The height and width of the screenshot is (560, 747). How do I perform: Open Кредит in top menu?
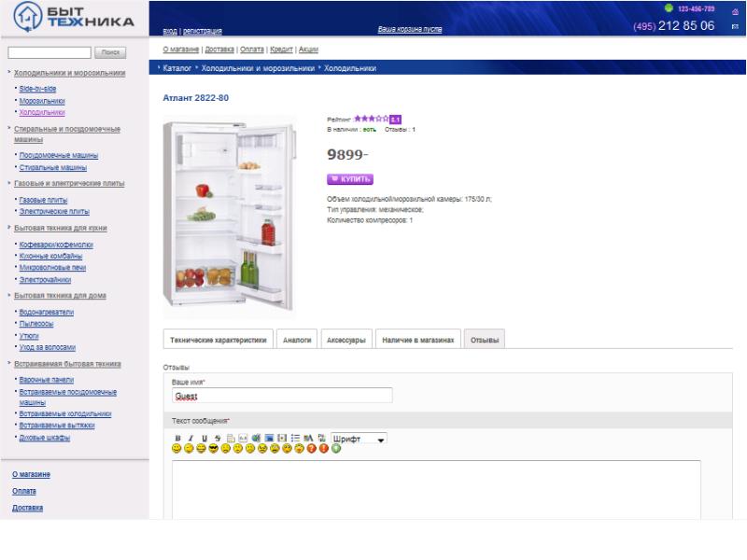(282, 49)
